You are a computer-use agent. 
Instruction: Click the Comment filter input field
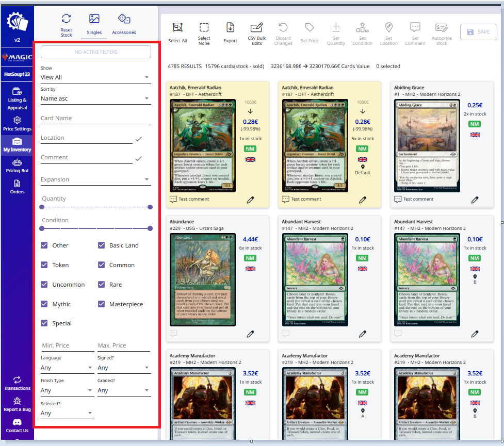tap(87, 157)
